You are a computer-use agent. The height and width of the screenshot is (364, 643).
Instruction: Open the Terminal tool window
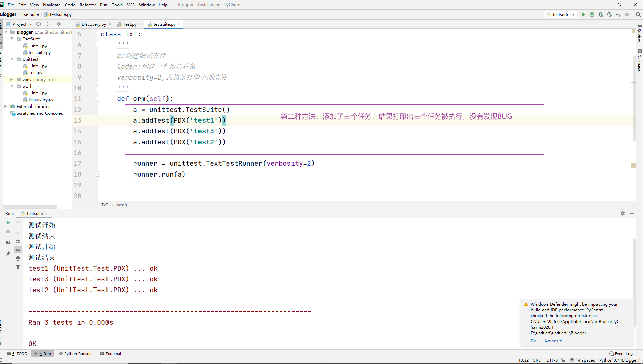[x=111, y=354]
